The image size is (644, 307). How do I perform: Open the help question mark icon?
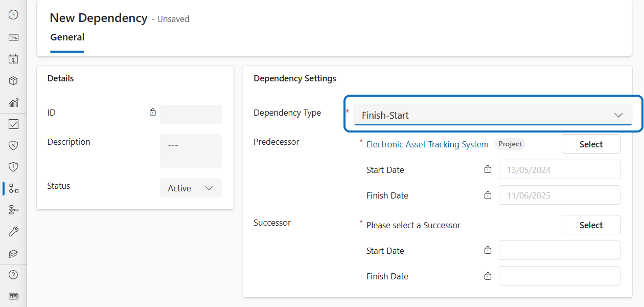coord(13,275)
